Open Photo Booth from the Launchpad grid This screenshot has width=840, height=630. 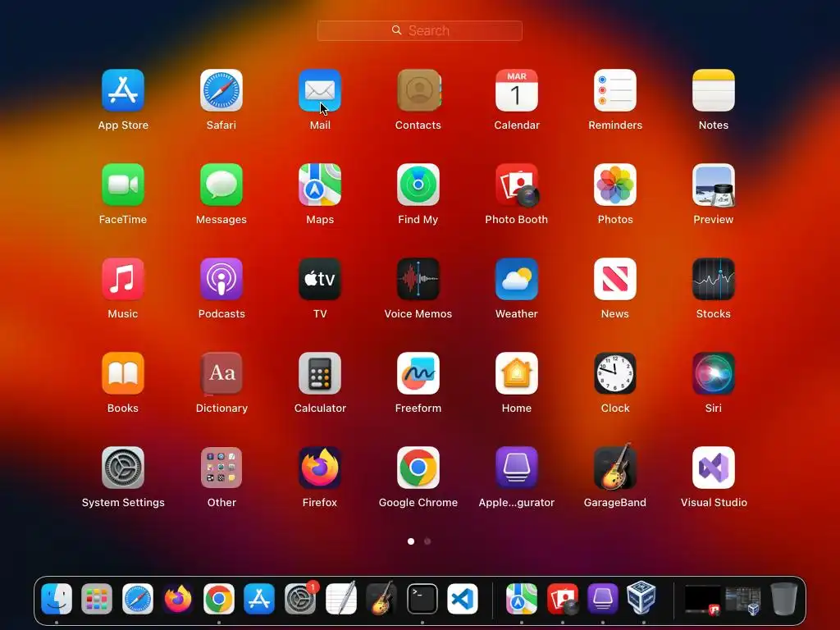click(x=517, y=185)
